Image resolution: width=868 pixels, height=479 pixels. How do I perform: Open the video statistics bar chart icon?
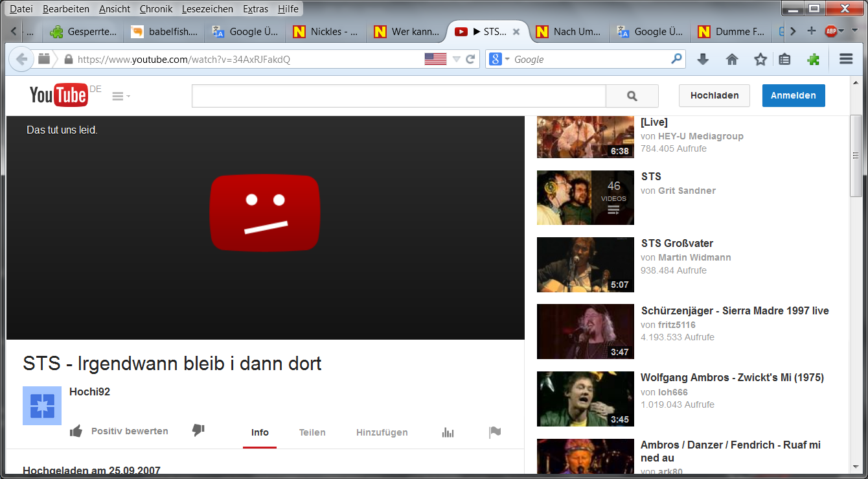click(x=448, y=432)
